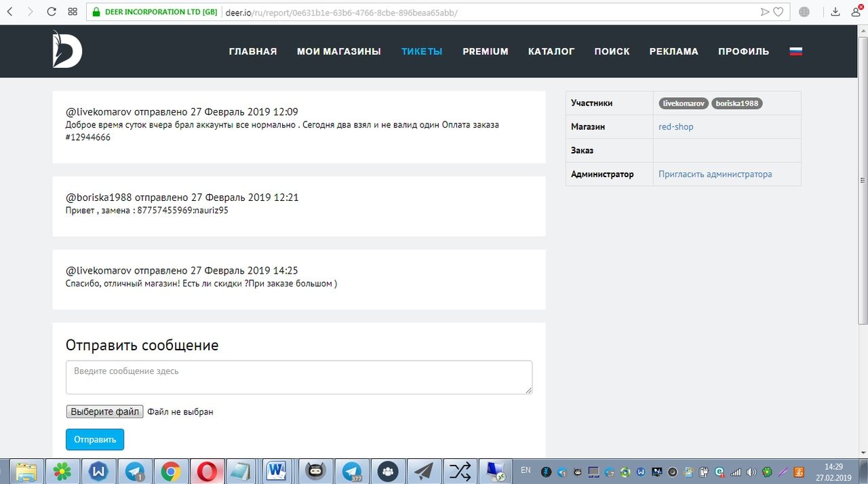Focus the message text area
This screenshot has width=868, height=484.
pyautogui.click(x=299, y=377)
